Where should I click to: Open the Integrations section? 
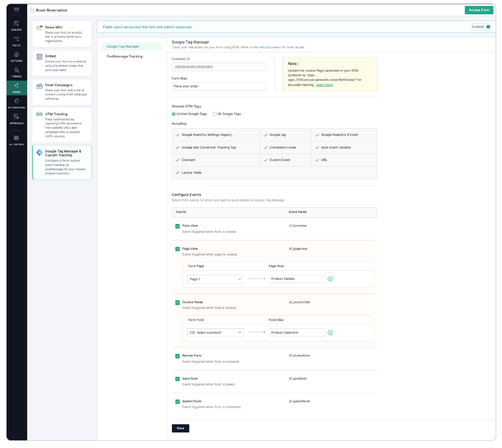point(16,103)
